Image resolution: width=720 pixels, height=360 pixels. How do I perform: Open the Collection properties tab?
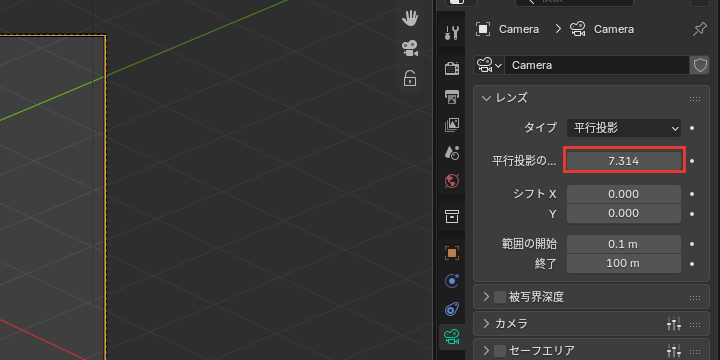452,216
